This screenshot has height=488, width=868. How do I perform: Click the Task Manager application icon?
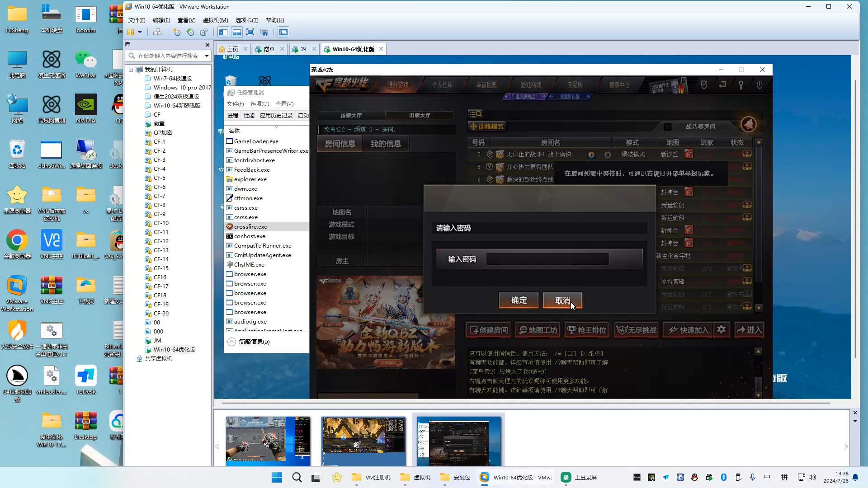point(231,92)
